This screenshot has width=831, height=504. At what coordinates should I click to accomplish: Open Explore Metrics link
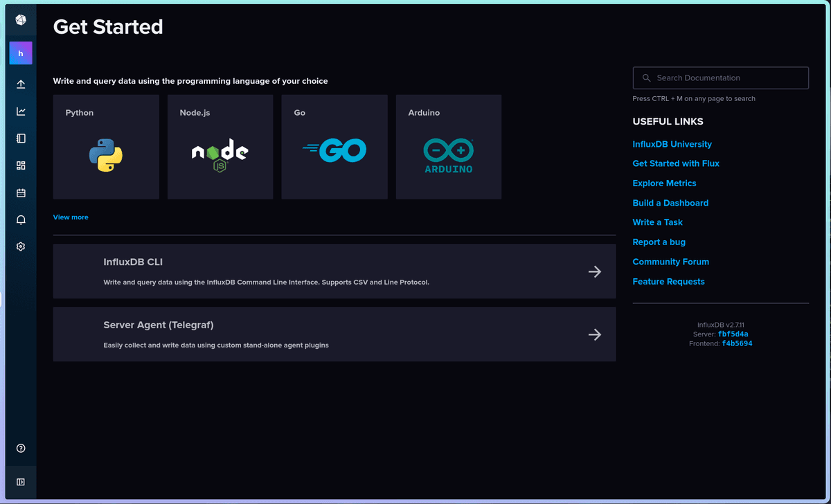coord(664,183)
